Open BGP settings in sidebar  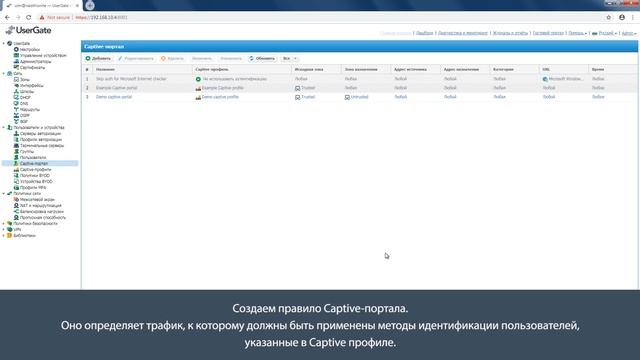[x=24, y=122]
